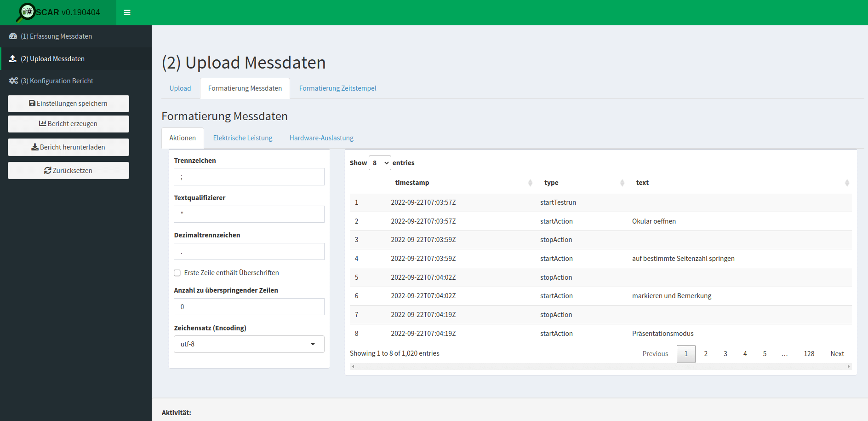This screenshot has height=421, width=868.
Task: Click inside the Trennzeichen input field
Action: (249, 177)
